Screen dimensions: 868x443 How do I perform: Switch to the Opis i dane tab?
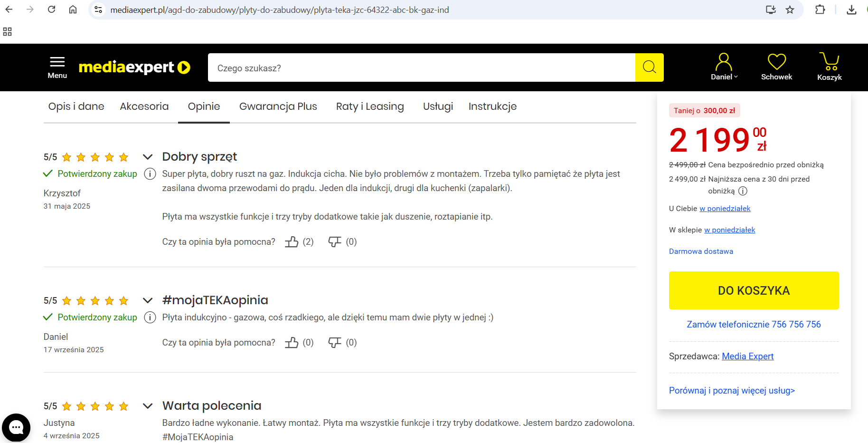[x=76, y=106]
